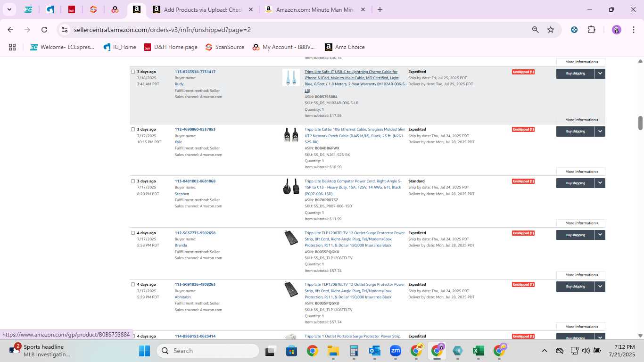This screenshot has width=644, height=362.
Task: Close the Add Products via Upload tab
Action: (251, 9)
